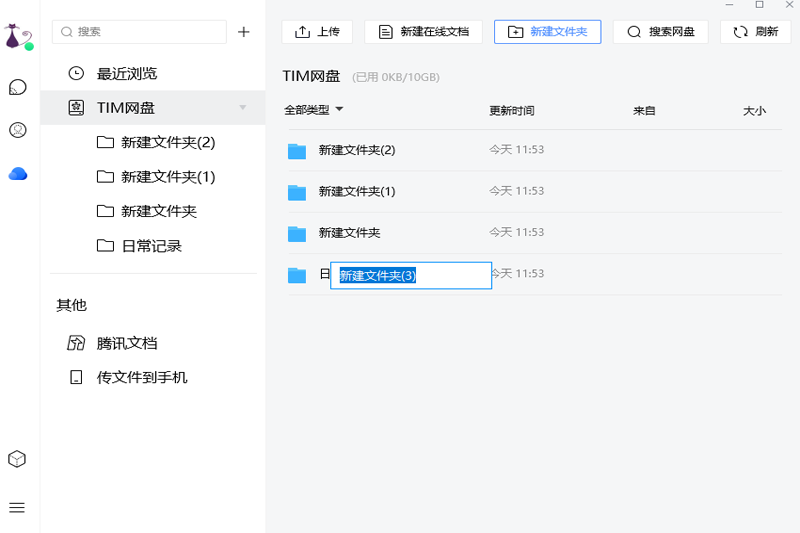This screenshot has width=800, height=533.
Task: Open 传文件到手机 entry
Action: click(141, 377)
